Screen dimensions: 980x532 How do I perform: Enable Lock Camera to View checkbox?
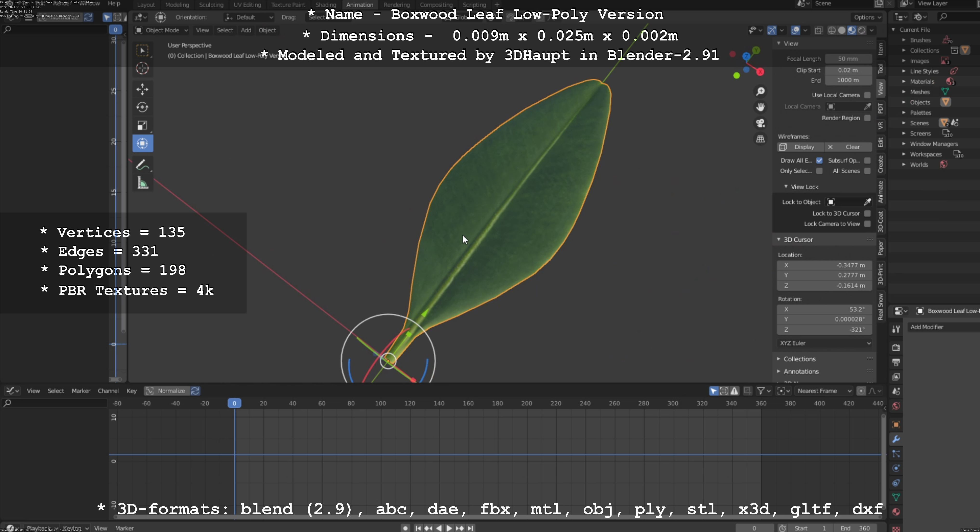(x=867, y=224)
